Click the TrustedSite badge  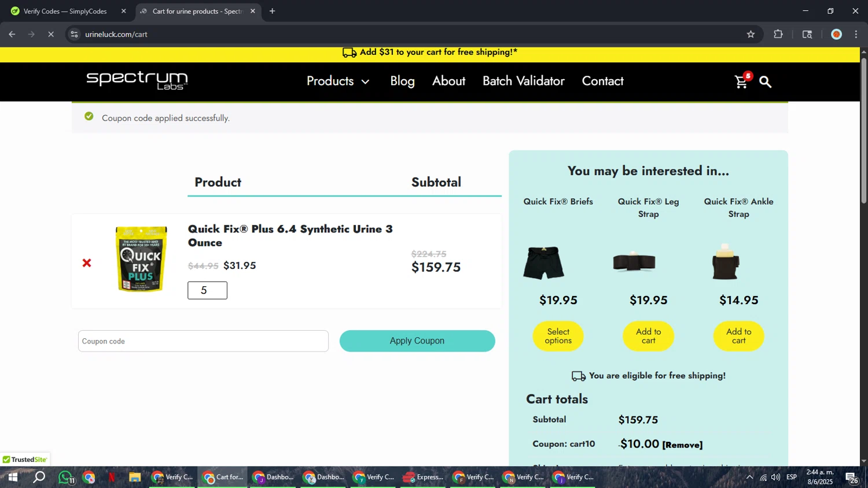pos(25,460)
